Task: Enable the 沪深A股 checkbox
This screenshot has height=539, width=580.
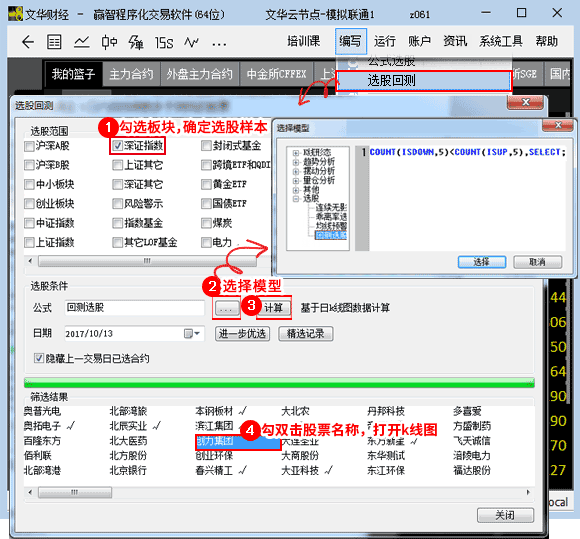Action: pyautogui.click(x=29, y=146)
